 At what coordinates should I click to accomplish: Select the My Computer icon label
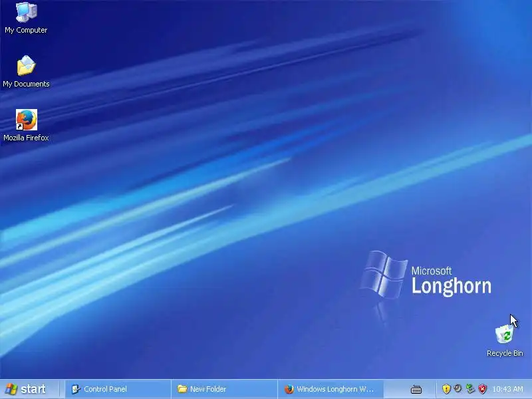click(x=26, y=30)
